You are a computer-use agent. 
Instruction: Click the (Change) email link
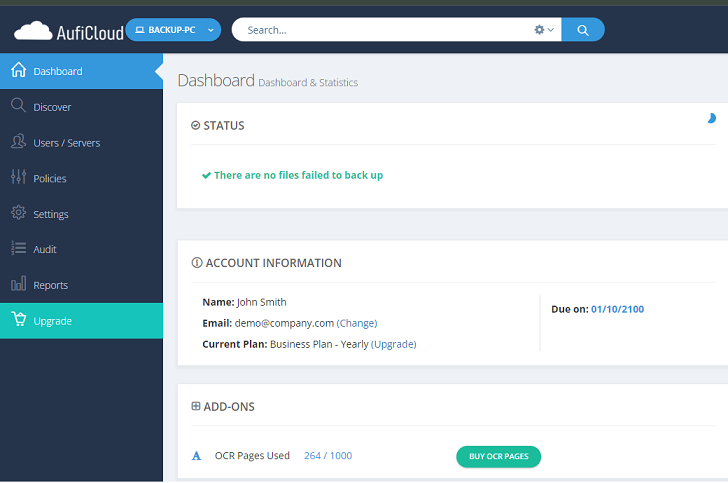(357, 323)
